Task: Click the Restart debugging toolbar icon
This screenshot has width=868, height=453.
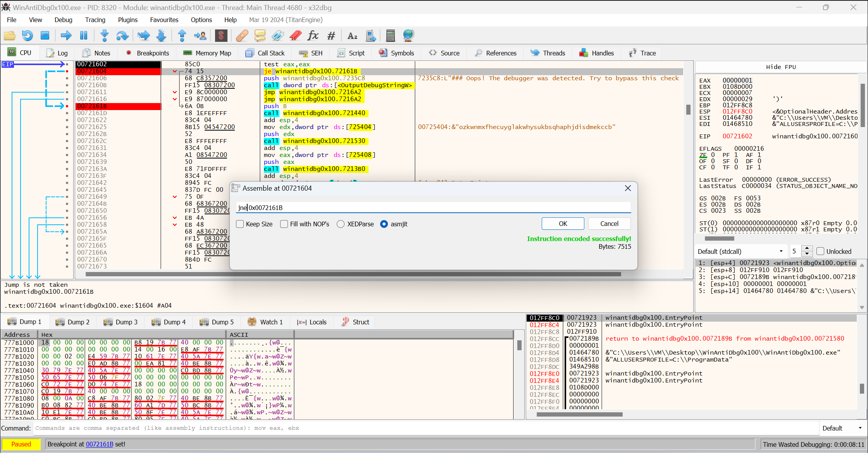Action: click(27, 36)
